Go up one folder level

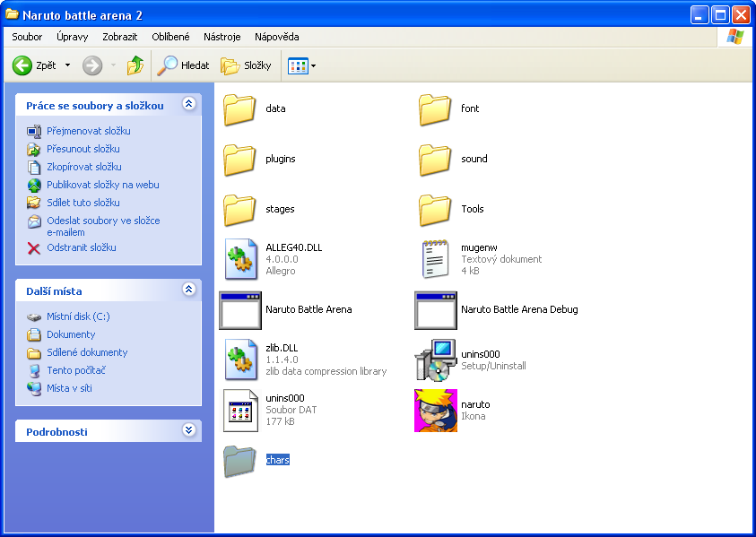135,65
